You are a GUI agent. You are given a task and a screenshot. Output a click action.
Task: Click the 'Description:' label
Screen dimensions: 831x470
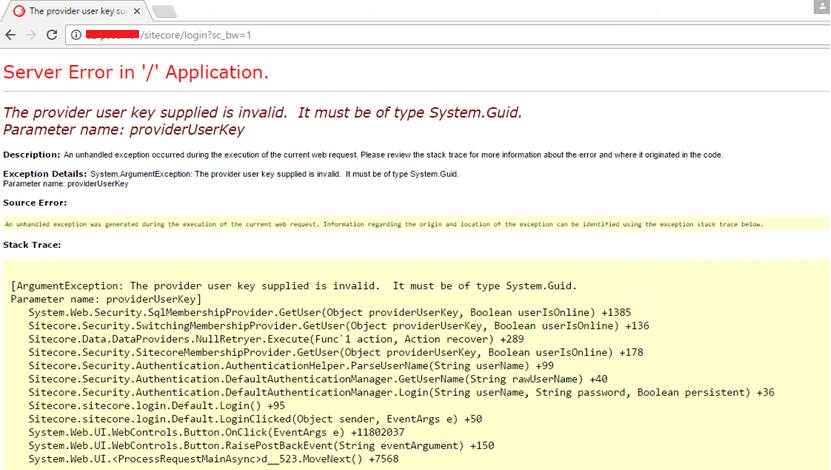(x=32, y=155)
